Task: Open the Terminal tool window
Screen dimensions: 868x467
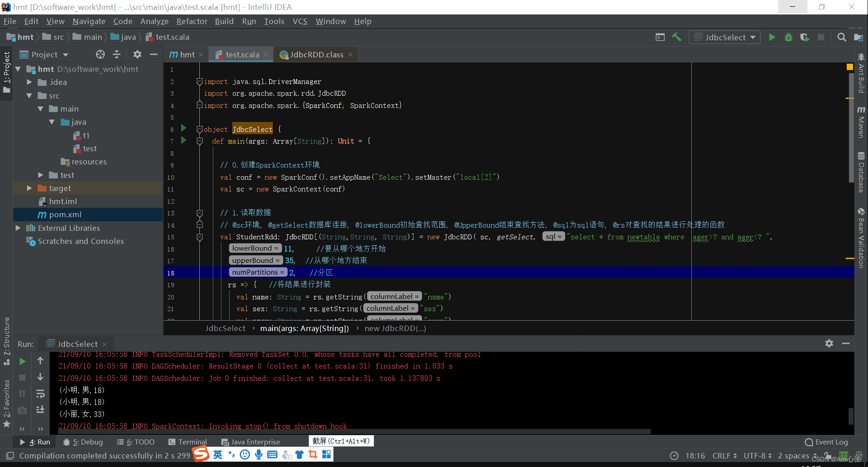Action: [192, 442]
